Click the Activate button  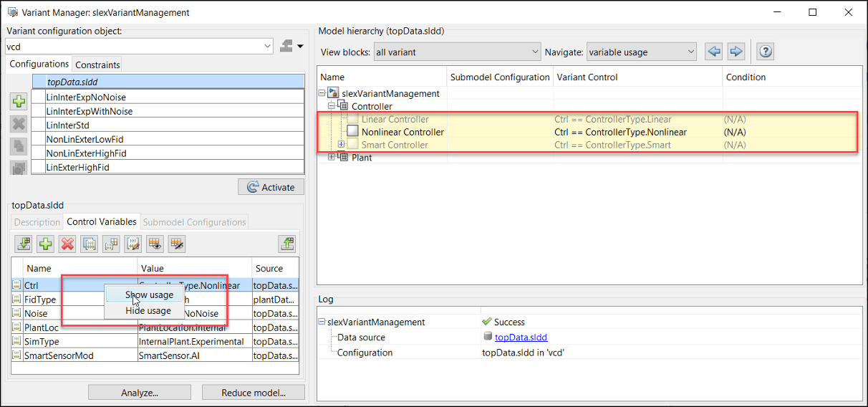point(271,187)
